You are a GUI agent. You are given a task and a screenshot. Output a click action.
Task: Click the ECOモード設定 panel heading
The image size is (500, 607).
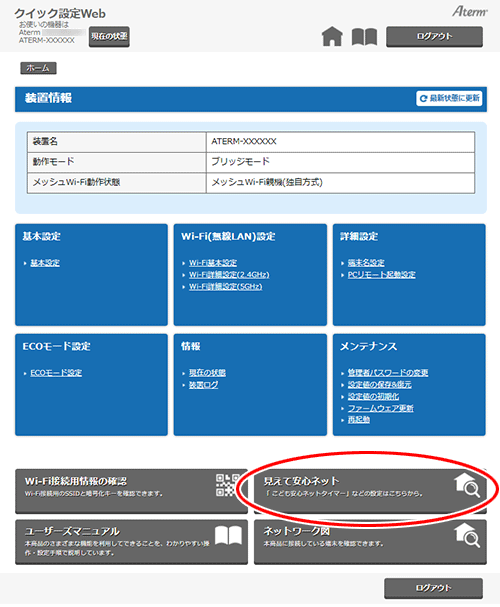tap(57, 346)
